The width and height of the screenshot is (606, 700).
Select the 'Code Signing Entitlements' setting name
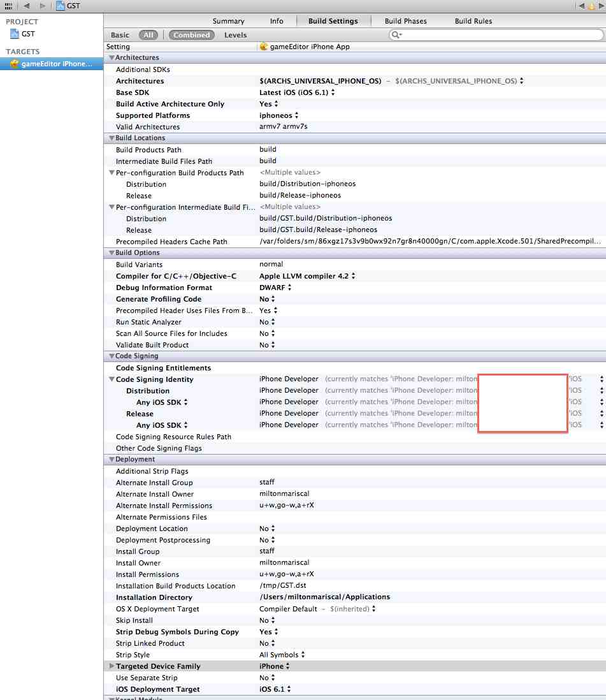[163, 368]
